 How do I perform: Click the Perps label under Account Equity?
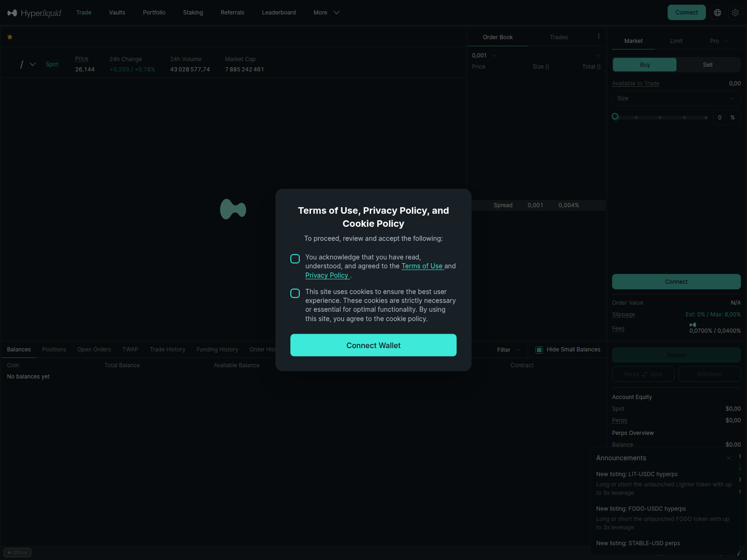pos(620,420)
